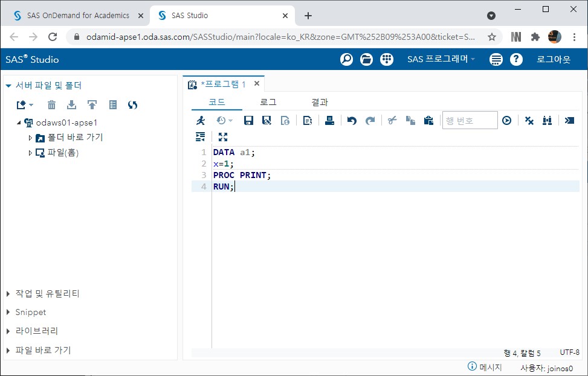Click the x=1; code line
This screenshot has height=376, width=588.
pos(224,164)
